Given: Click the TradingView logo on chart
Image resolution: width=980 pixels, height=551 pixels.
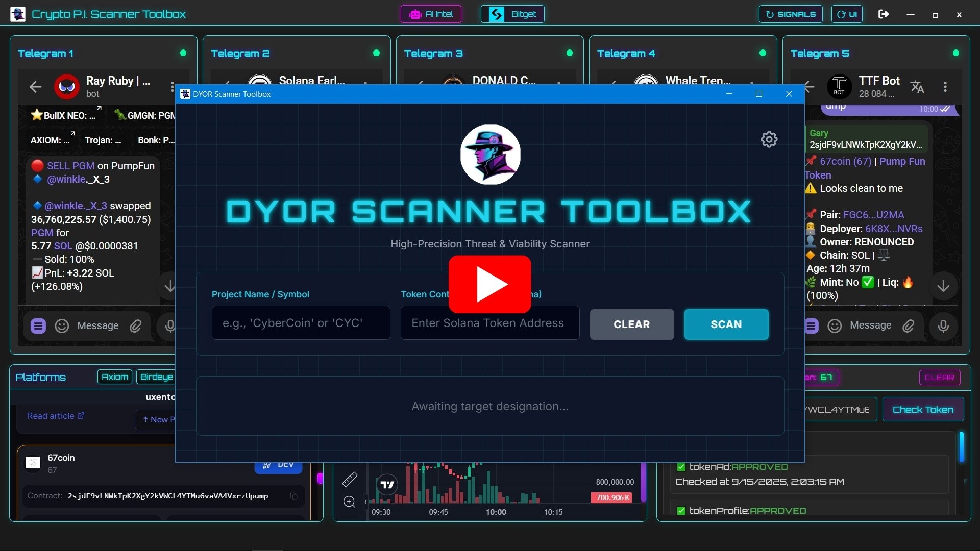Looking at the screenshot, I should click(x=387, y=485).
